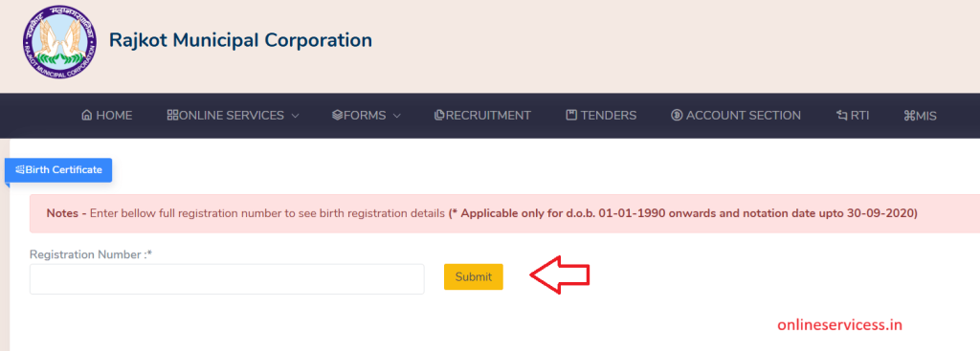Screen dimensions: 980x351
Task: Open the RECRUITMENT menu item
Action: [482, 116]
